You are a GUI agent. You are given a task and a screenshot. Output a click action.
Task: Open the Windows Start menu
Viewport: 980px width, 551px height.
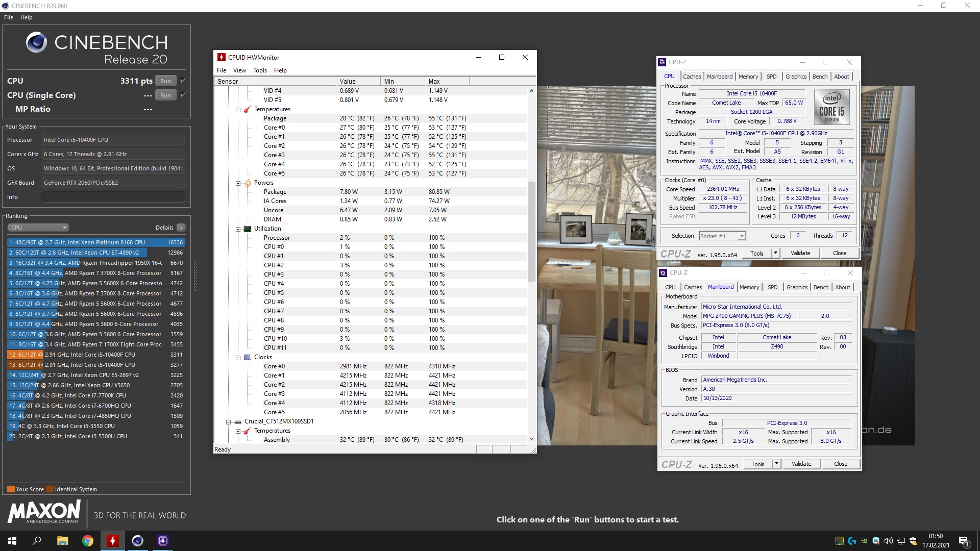[x=12, y=541]
